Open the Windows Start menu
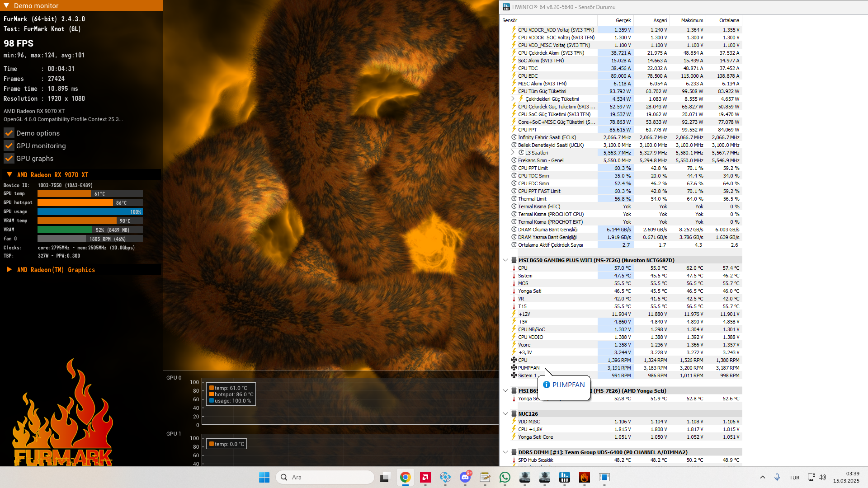The height and width of the screenshot is (488, 868). point(264,477)
